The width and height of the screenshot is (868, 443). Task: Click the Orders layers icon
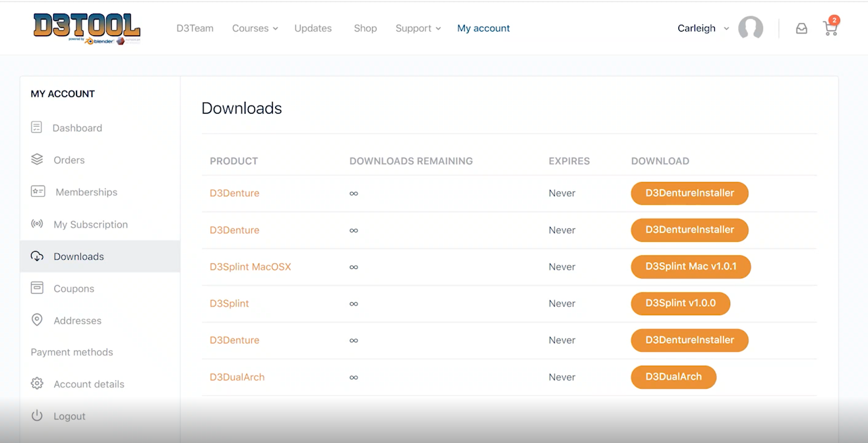(37, 159)
